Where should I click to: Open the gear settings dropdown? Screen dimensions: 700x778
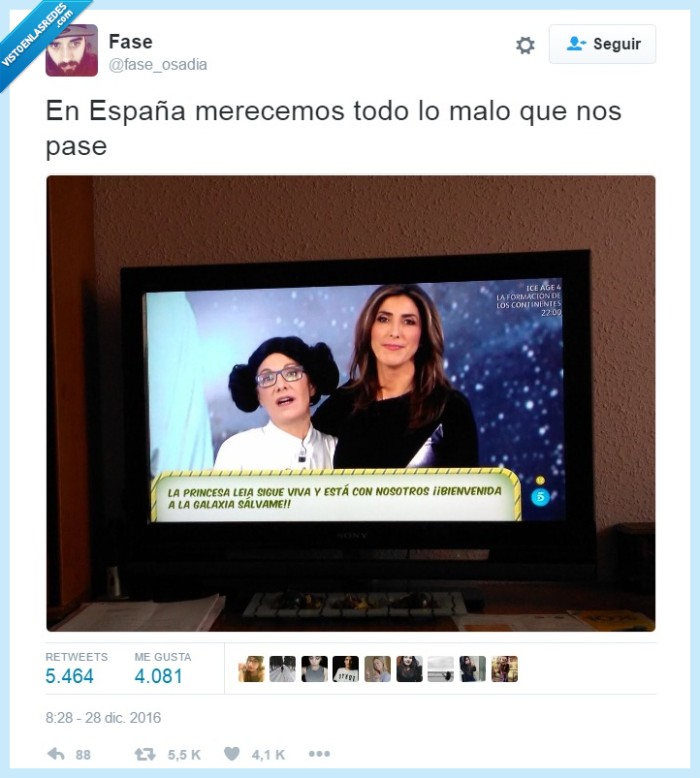coord(525,45)
